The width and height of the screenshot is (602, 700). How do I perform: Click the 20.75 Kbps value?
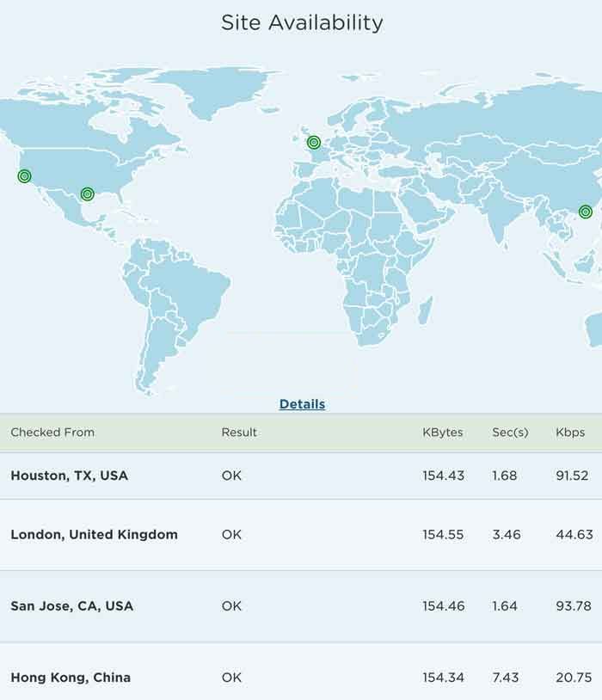tap(574, 678)
